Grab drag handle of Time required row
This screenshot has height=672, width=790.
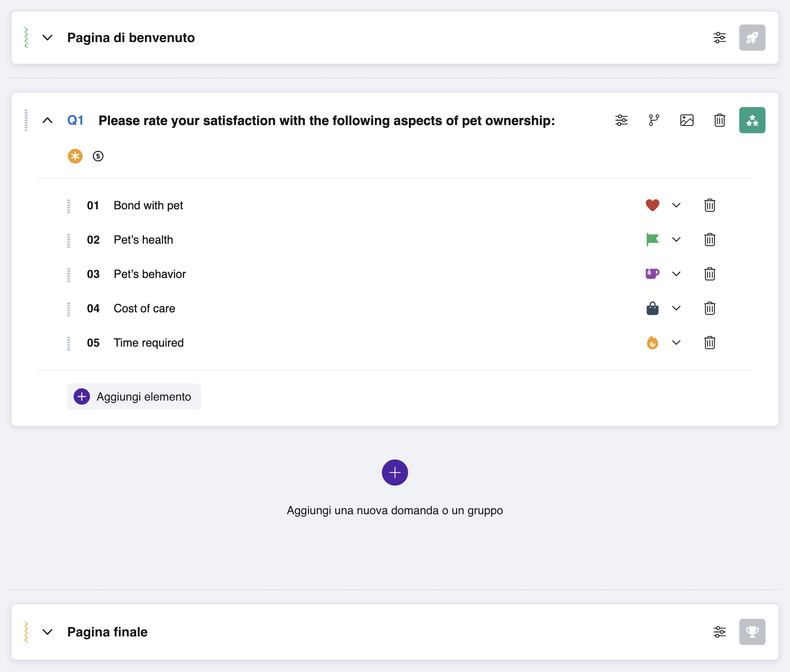point(69,343)
